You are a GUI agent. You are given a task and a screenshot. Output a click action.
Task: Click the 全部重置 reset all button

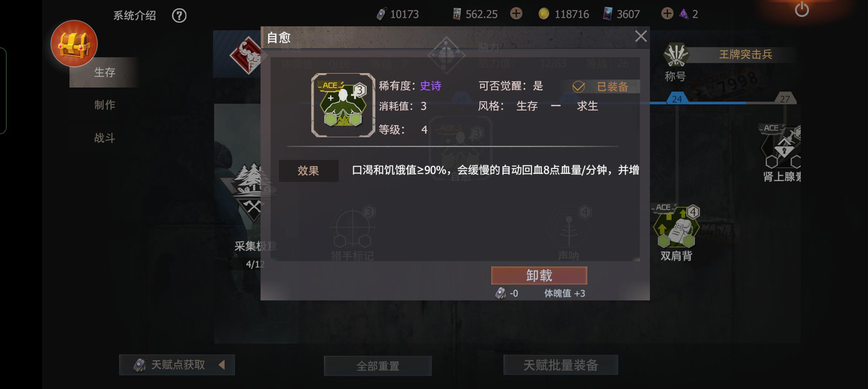click(378, 366)
